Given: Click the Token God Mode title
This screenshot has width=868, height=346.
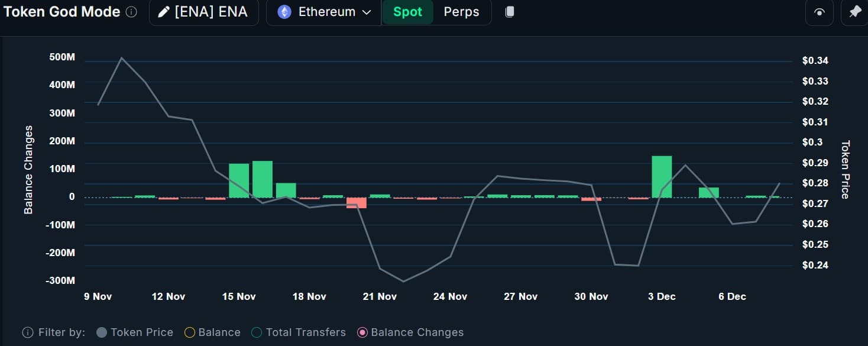Looking at the screenshot, I should [x=62, y=12].
